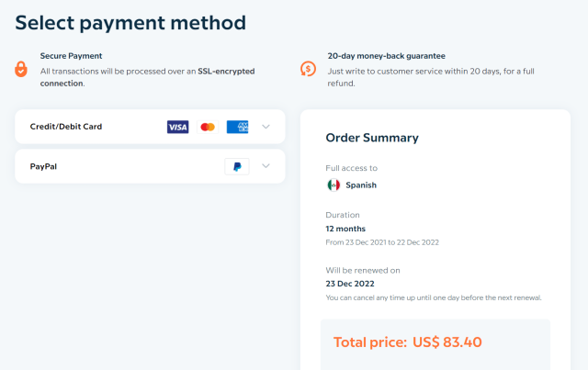Click the Mastercard logo

[208, 127]
